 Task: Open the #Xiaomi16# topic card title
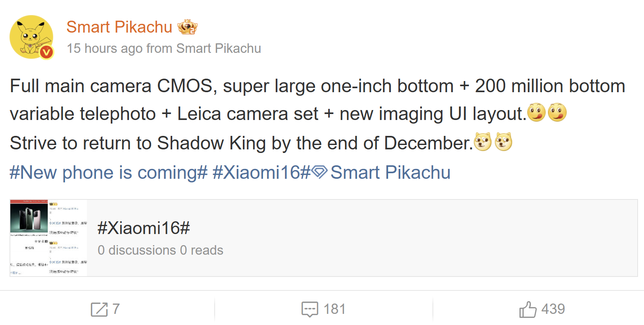[144, 228]
